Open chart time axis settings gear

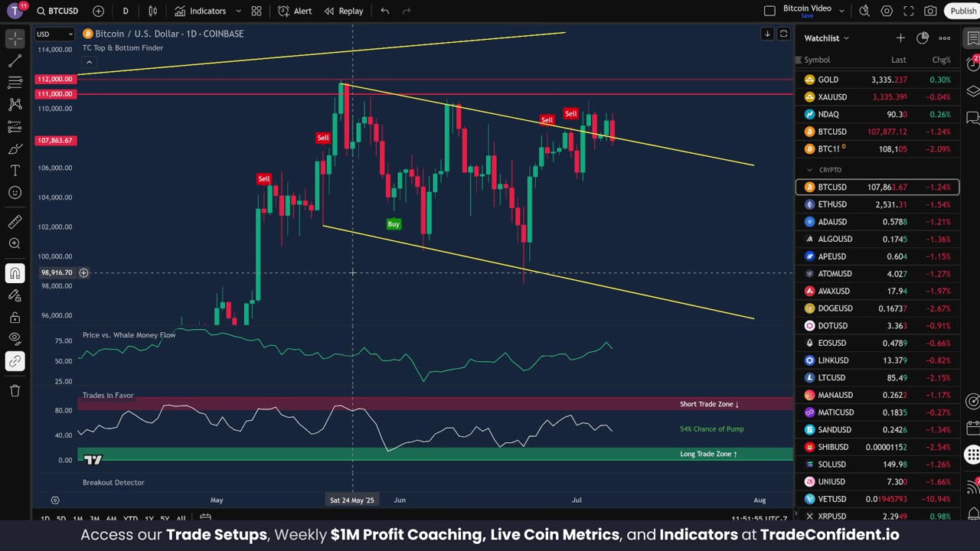55,500
